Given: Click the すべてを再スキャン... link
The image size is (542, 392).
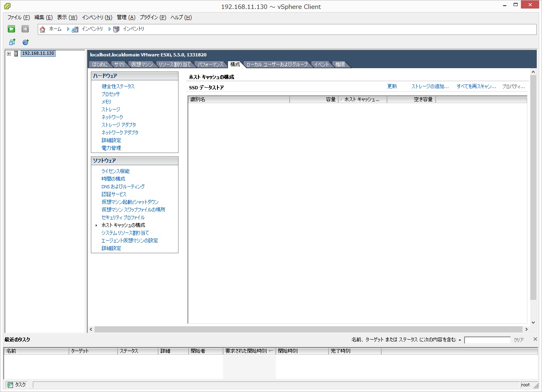Looking at the screenshot, I should (476, 86).
